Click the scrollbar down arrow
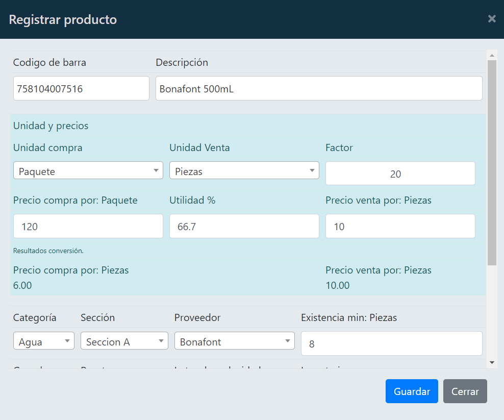Image resolution: width=504 pixels, height=420 pixels. click(492, 362)
